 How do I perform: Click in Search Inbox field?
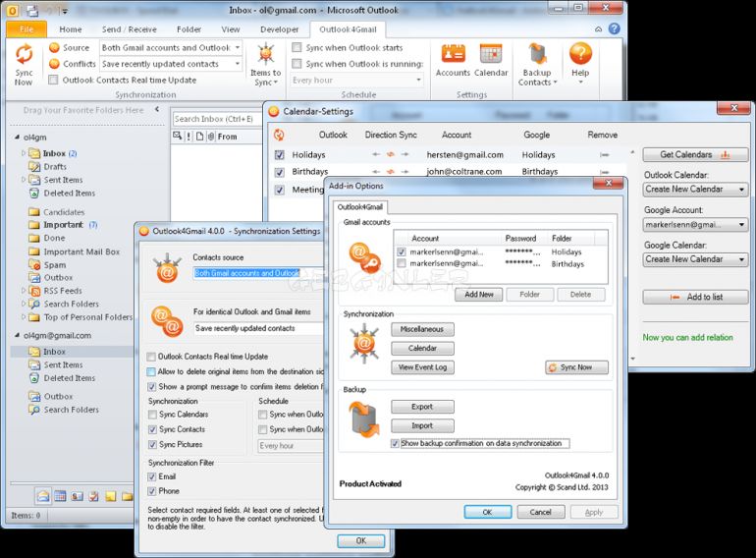[216, 119]
